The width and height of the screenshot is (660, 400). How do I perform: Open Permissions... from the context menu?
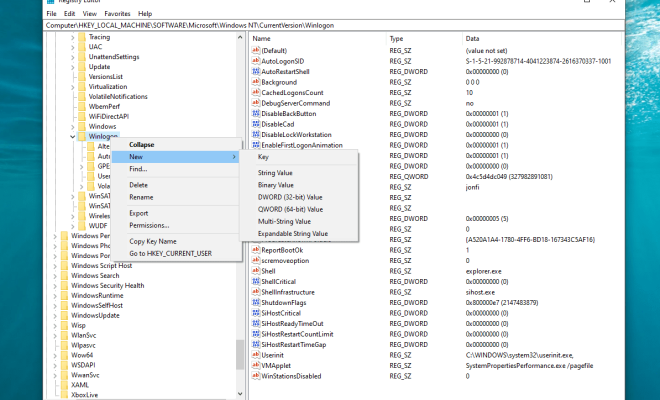[176, 225]
